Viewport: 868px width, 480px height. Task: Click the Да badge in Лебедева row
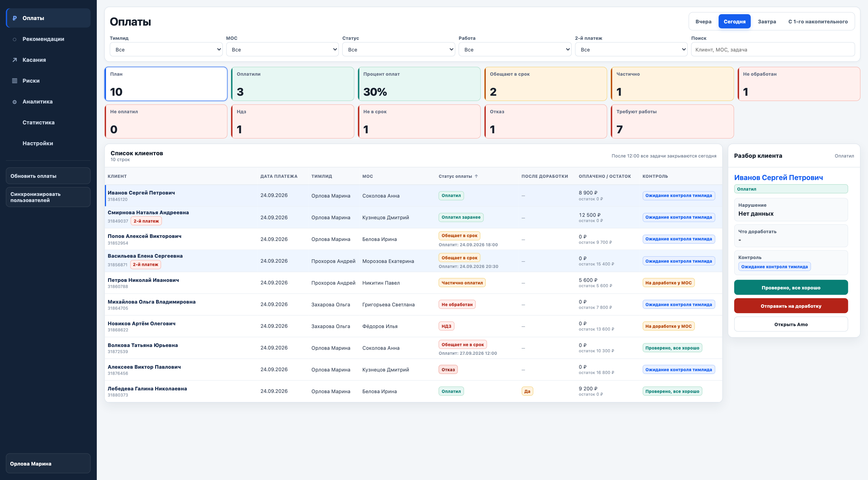coord(527,391)
